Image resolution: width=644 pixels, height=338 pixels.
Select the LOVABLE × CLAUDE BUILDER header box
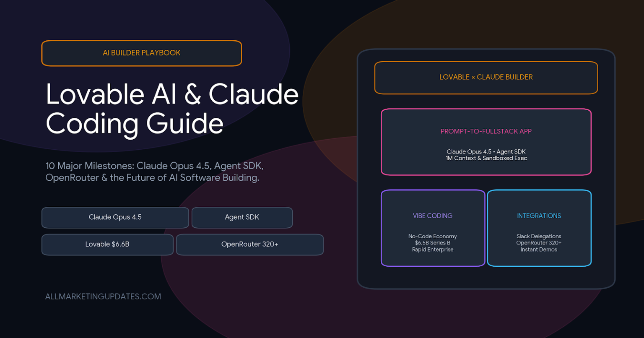(x=486, y=78)
